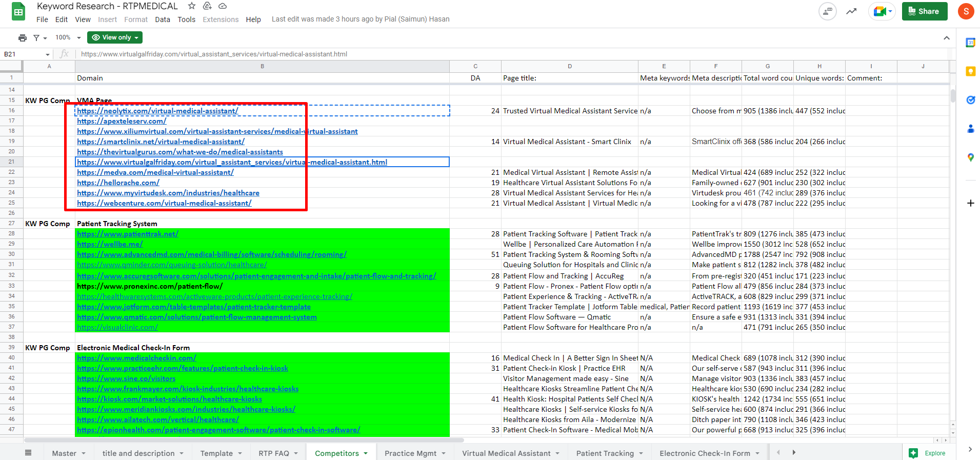Image resolution: width=980 pixels, height=460 pixels.
Task: Open title and description tab arrow
Action: (181, 453)
